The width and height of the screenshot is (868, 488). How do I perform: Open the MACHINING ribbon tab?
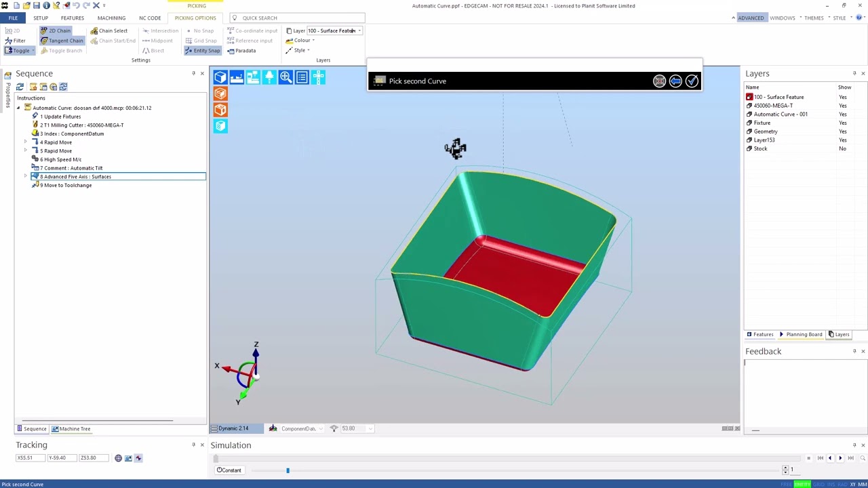click(x=111, y=18)
